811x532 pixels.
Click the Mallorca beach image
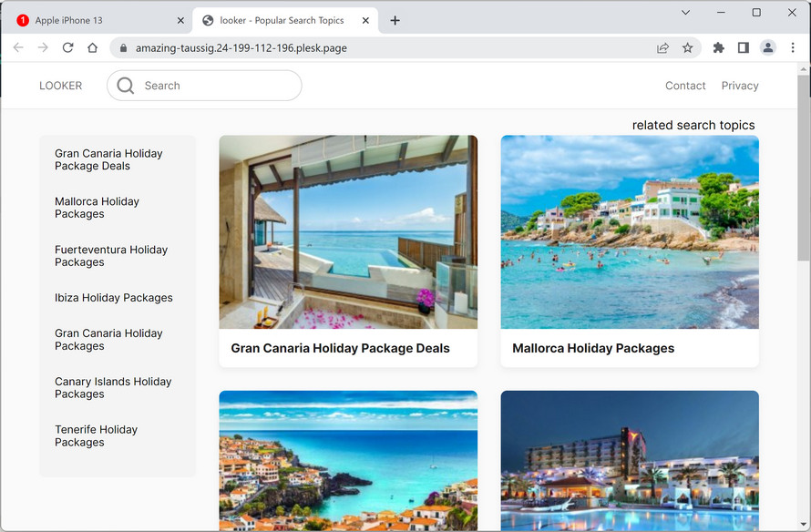tap(630, 232)
